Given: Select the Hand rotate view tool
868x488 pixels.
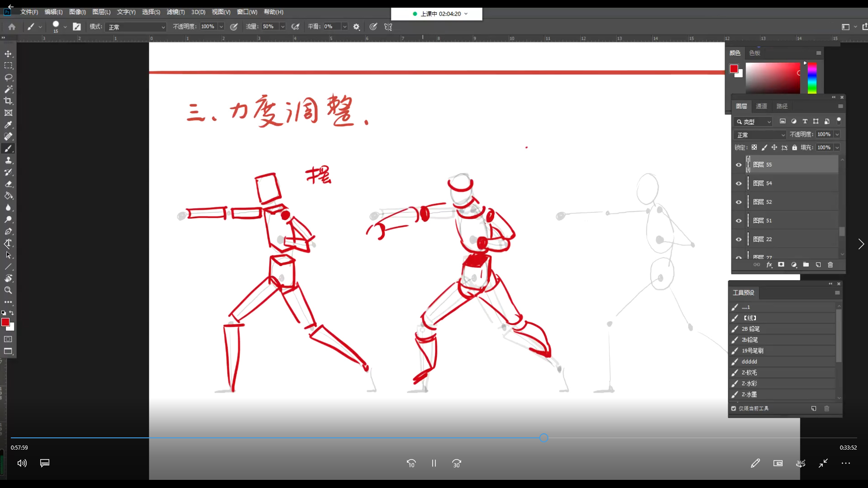Looking at the screenshot, I should 8,278.
